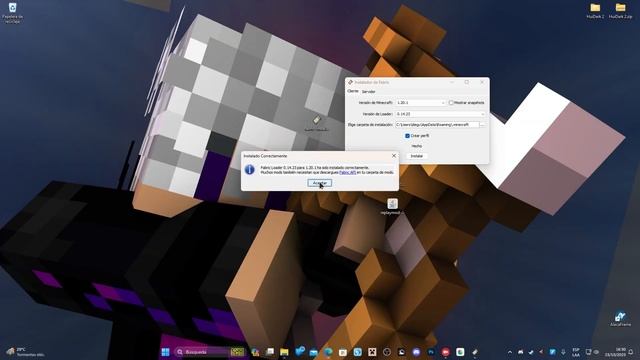Open the ESP LAA keyboard language selector
640x360 pixels.
[576, 352]
